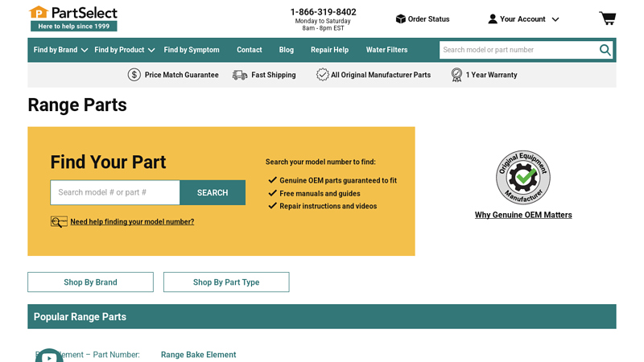Open the Contact page

250,50
